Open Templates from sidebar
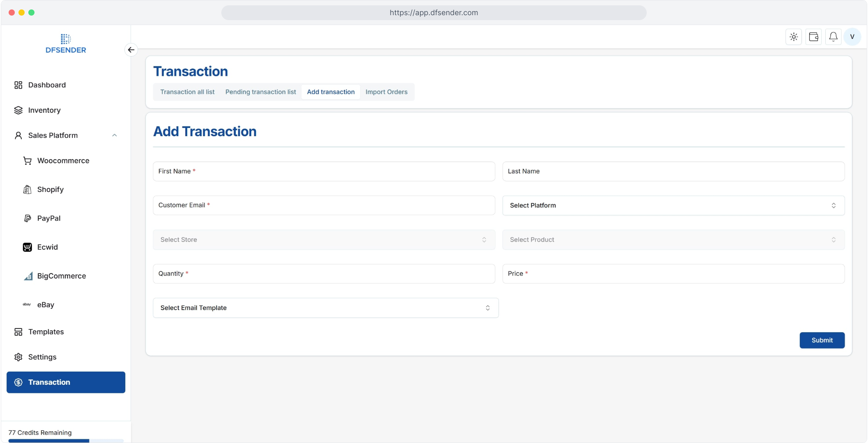The height and width of the screenshot is (443, 868). pos(46,332)
